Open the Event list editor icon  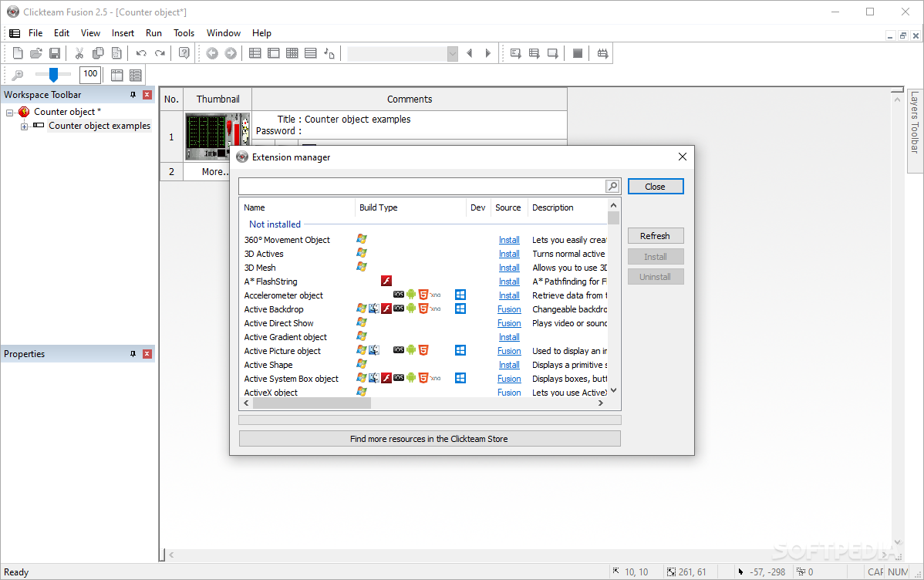coord(311,54)
